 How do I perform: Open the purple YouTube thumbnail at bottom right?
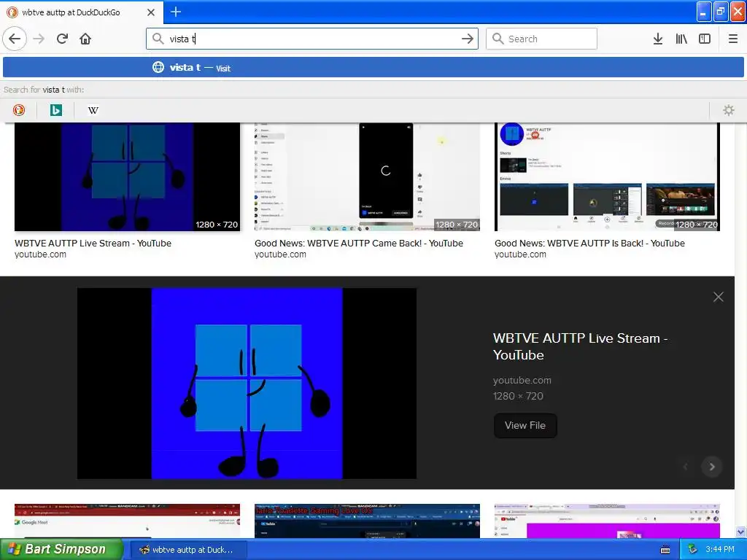(x=607, y=521)
